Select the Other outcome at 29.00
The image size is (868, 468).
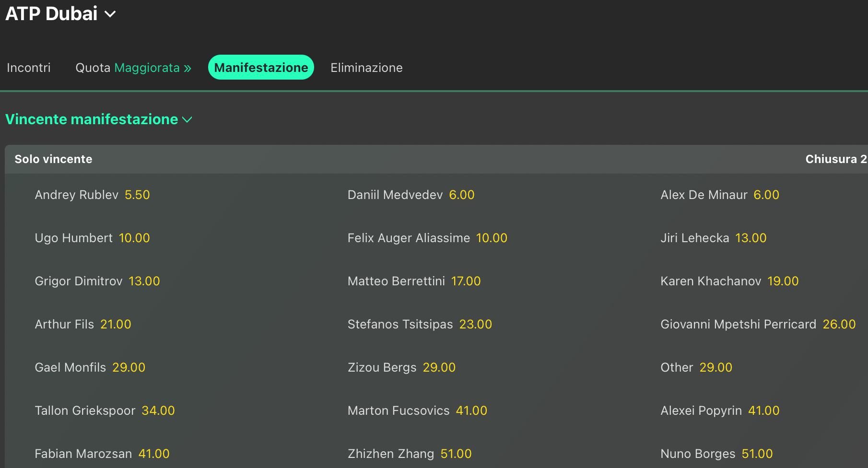pyautogui.click(x=716, y=367)
